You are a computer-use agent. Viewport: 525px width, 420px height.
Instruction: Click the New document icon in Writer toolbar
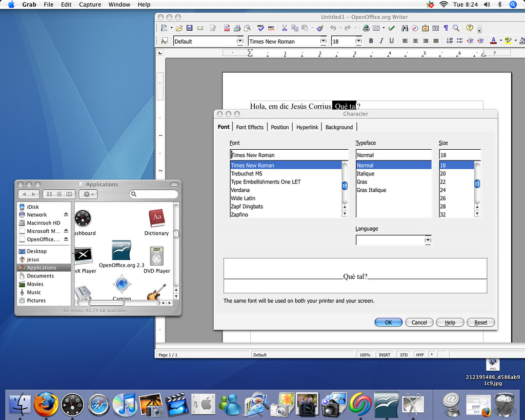pos(164,28)
